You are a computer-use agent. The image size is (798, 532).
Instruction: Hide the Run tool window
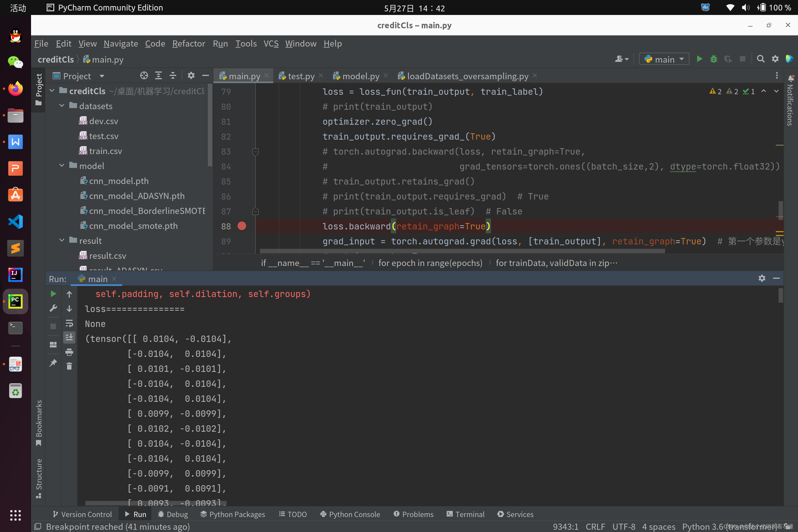[776, 278]
